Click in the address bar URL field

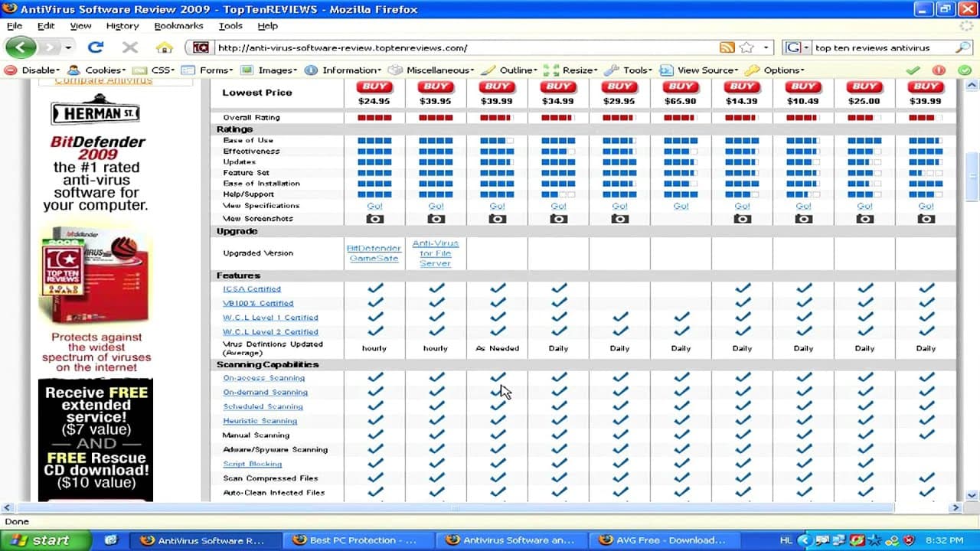pos(467,47)
